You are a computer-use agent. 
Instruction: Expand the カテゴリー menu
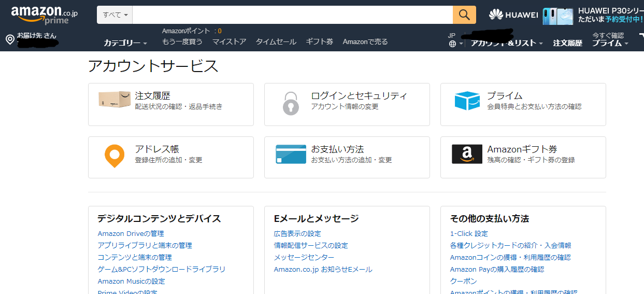(x=125, y=43)
